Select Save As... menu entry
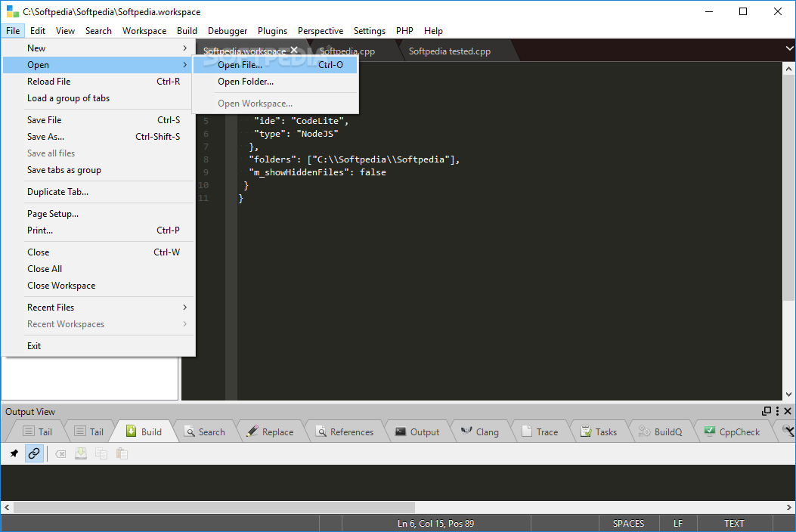796x532 pixels. tap(98, 137)
